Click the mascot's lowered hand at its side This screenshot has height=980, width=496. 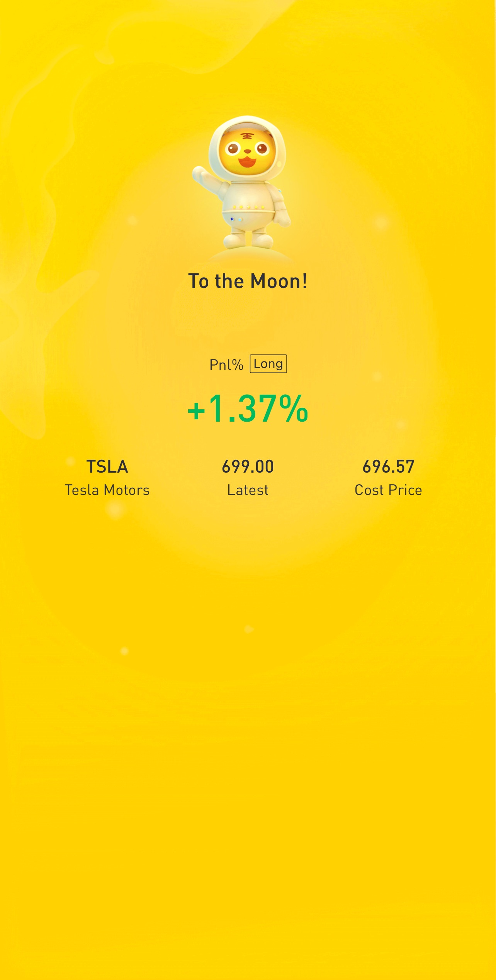[282, 217]
